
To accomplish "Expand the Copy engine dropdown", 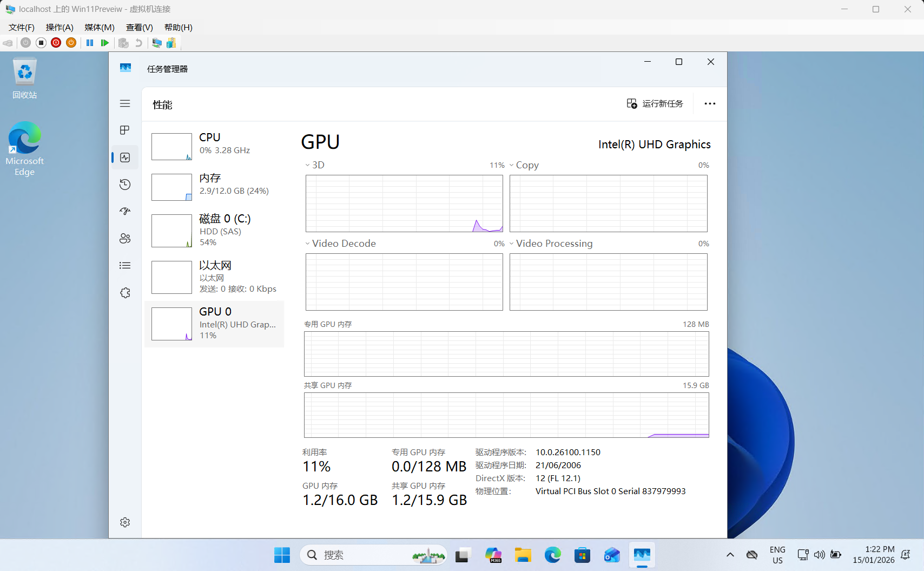I will 524,165.
